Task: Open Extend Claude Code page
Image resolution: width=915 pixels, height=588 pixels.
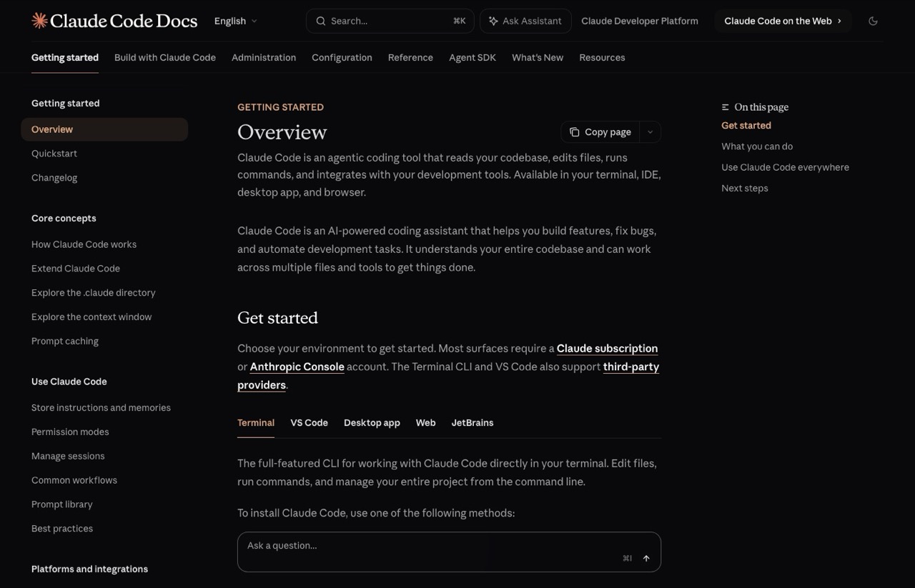Action: point(76,269)
